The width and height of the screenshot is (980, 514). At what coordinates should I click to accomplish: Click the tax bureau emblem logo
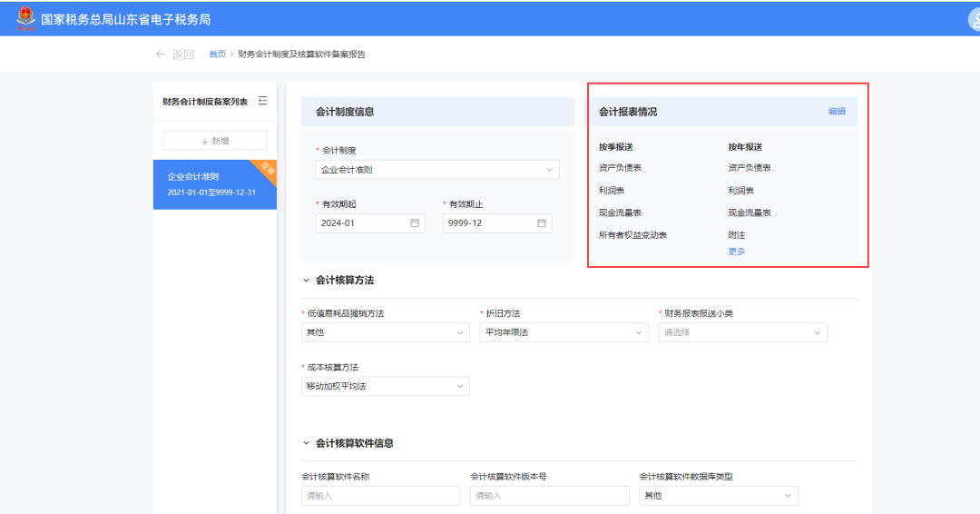[x=25, y=19]
